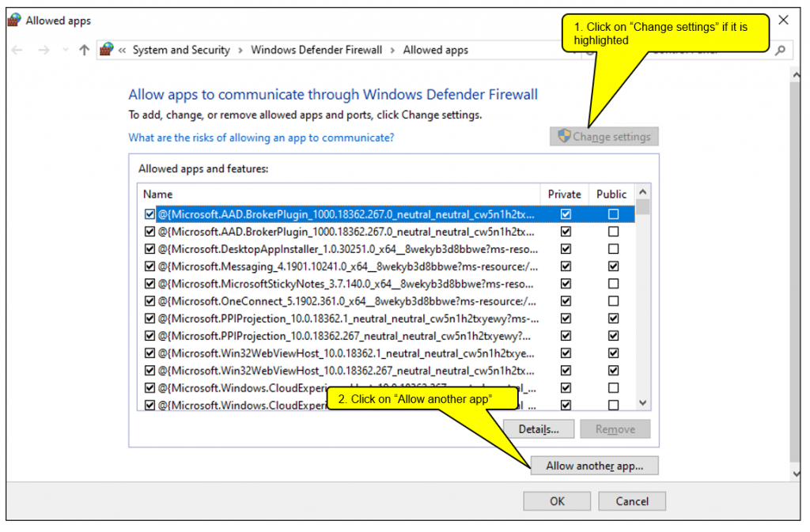Toggle enable checkbox for DesktopAppInstaller row
The height and width of the screenshot is (532, 810).
[150, 249]
